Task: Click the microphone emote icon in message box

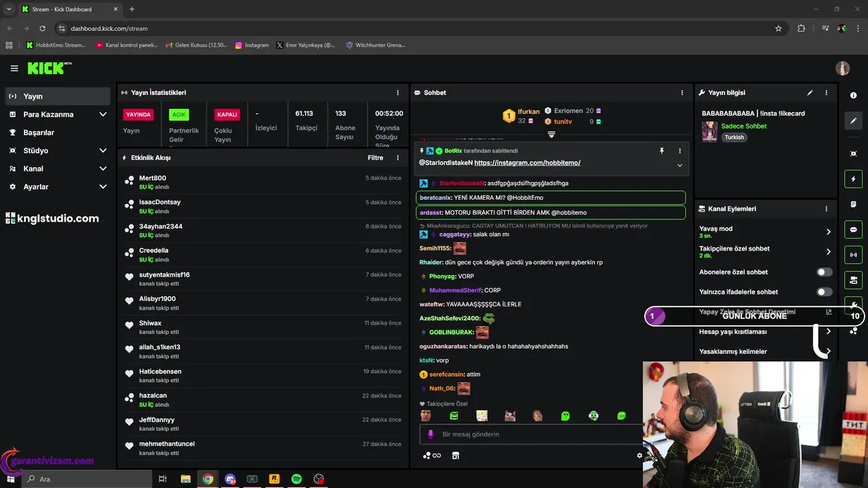Action: point(430,434)
